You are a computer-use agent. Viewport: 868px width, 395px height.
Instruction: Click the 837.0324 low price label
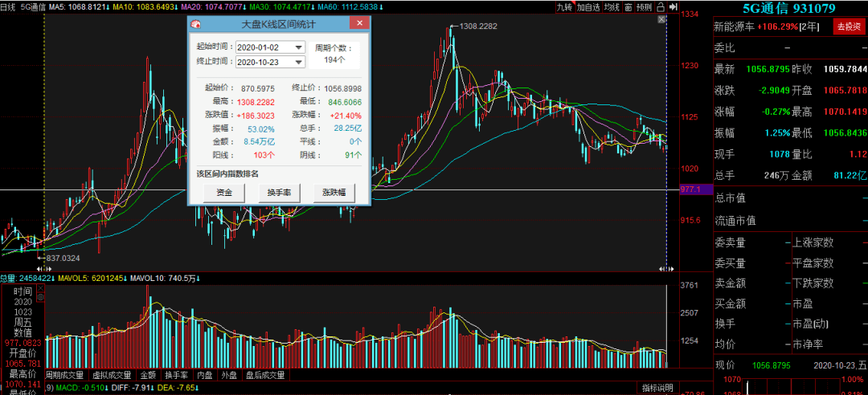coord(62,257)
